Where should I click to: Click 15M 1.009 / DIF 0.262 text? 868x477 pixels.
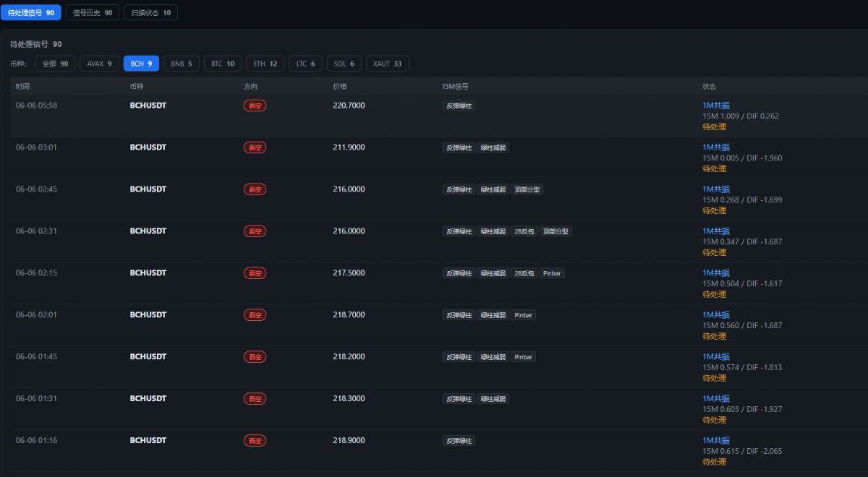click(741, 116)
